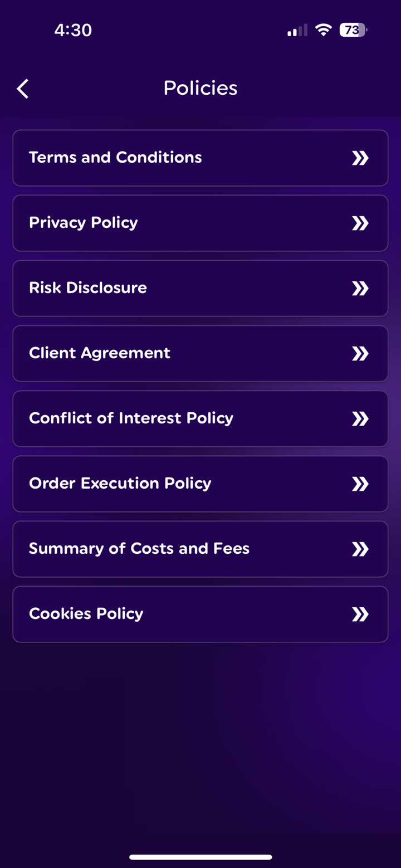Image resolution: width=401 pixels, height=868 pixels.
Task: Tap double-chevron icon beside Client Agreement
Action: click(x=360, y=354)
